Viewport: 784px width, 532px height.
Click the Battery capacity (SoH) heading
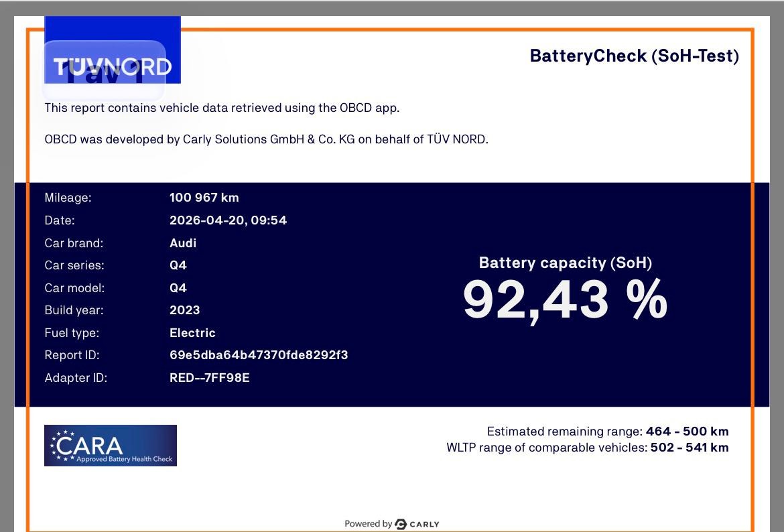pyautogui.click(x=565, y=263)
